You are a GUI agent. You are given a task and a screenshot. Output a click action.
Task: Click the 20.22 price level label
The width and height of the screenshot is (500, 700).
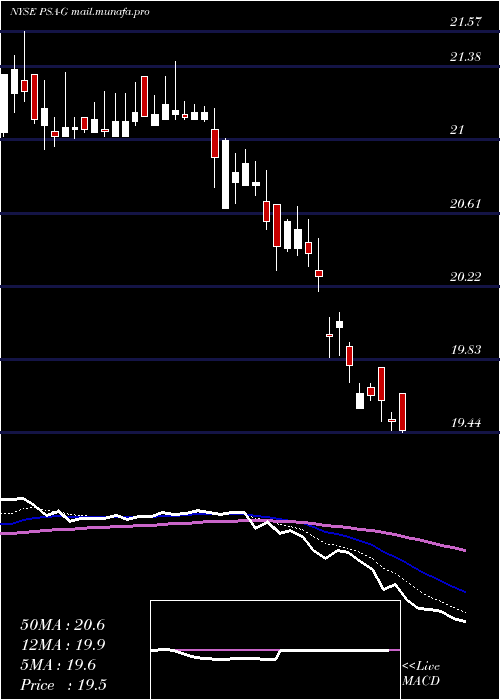466,277
